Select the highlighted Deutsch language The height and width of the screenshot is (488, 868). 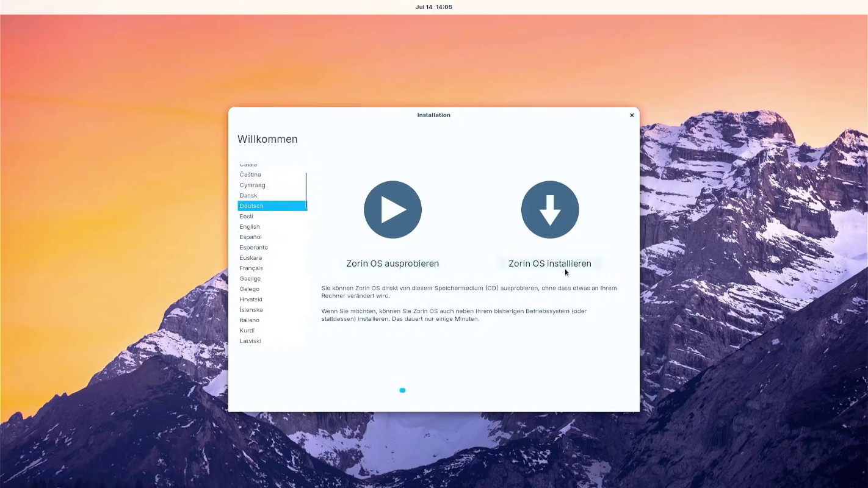[x=272, y=206]
